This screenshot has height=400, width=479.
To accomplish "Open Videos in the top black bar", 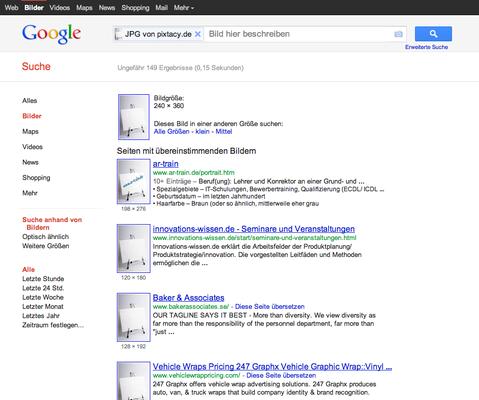I will tap(60, 7).
